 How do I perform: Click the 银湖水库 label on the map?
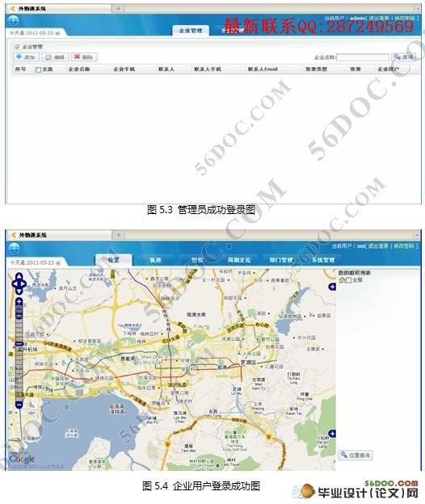pos(196,315)
